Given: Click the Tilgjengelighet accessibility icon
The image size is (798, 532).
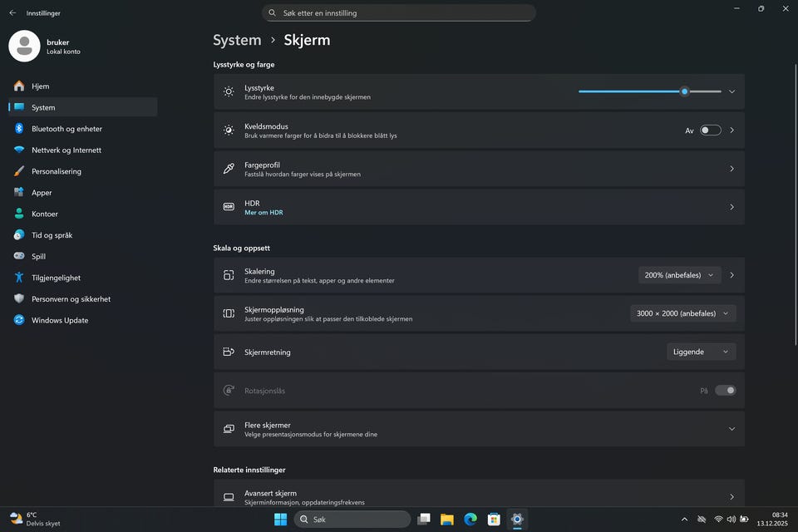Looking at the screenshot, I should click(x=18, y=278).
